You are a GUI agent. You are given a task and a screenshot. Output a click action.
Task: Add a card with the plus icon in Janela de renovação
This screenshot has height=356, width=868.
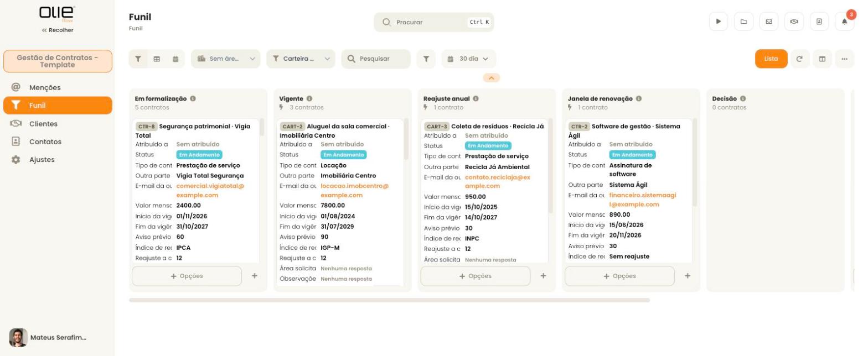[x=688, y=276]
